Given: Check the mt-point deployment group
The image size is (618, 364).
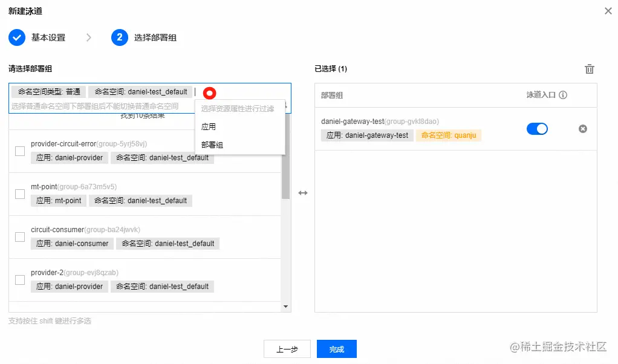Looking at the screenshot, I should 20,194.
